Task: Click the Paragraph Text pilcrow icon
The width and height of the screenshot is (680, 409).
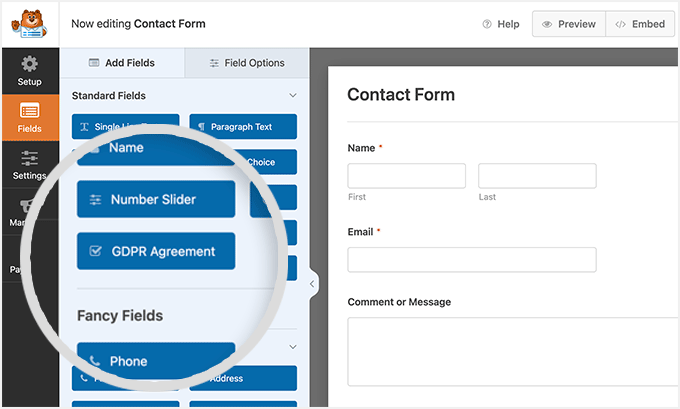Action: coord(201,127)
